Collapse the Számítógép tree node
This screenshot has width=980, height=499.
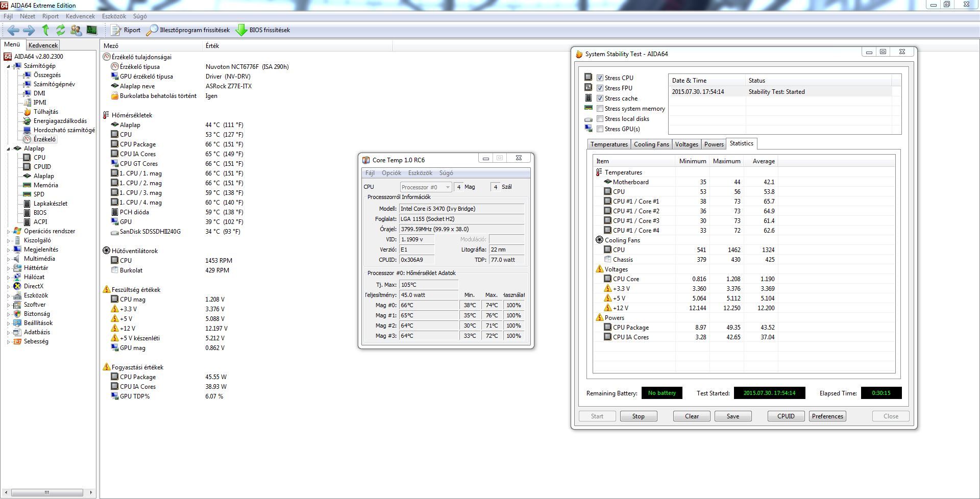[8, 66]
